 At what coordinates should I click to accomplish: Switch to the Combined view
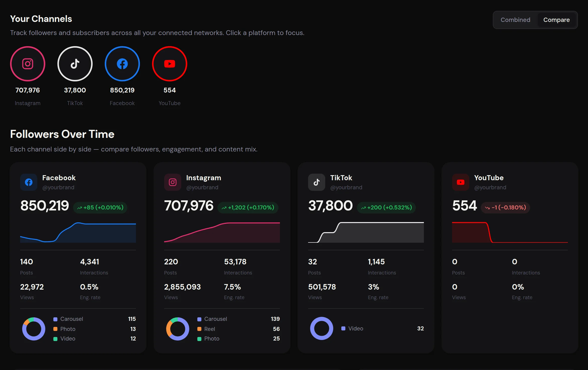point(515,20)
